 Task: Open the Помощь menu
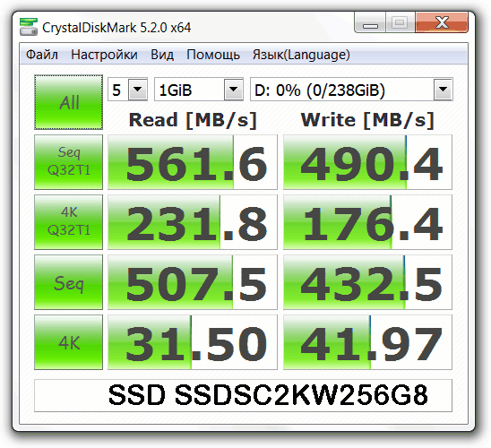pyautogui.click(x=213, y=55)
